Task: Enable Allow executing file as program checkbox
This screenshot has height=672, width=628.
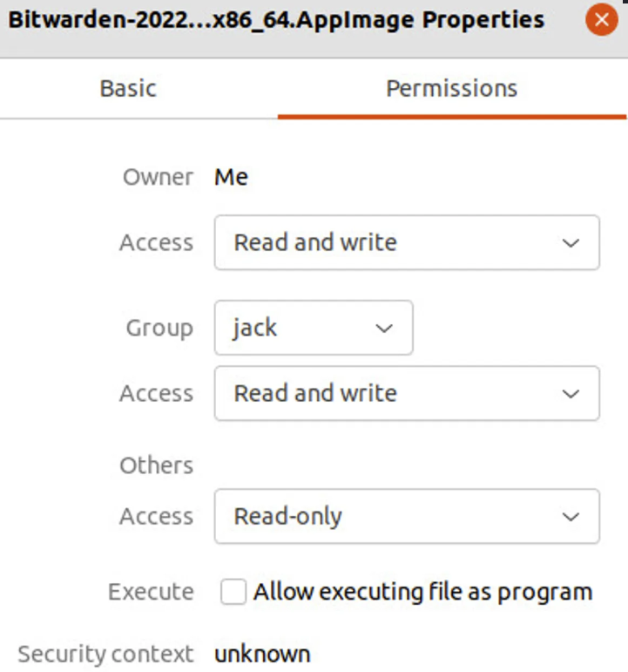Action: click(x=233, y=593)
